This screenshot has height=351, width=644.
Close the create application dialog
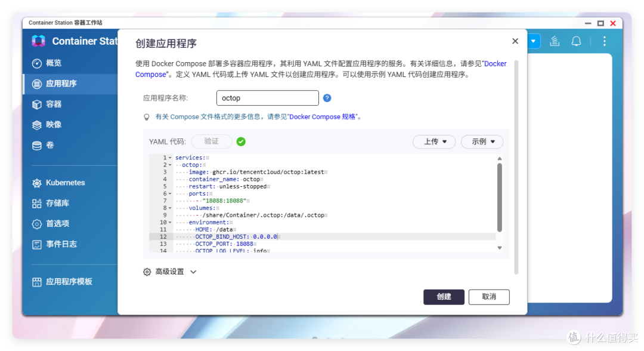click(x=515, y=41)
